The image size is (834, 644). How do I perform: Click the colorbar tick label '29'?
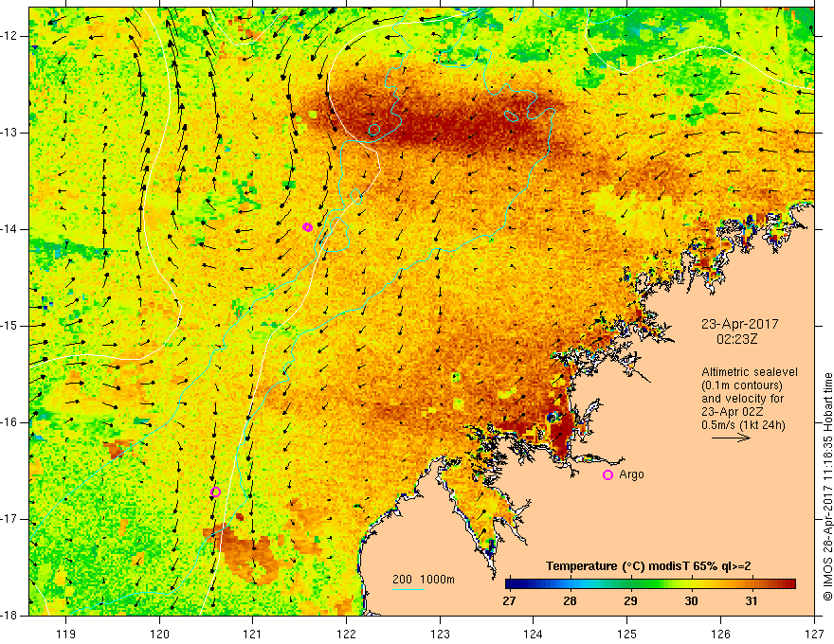[x=630, y=601]
